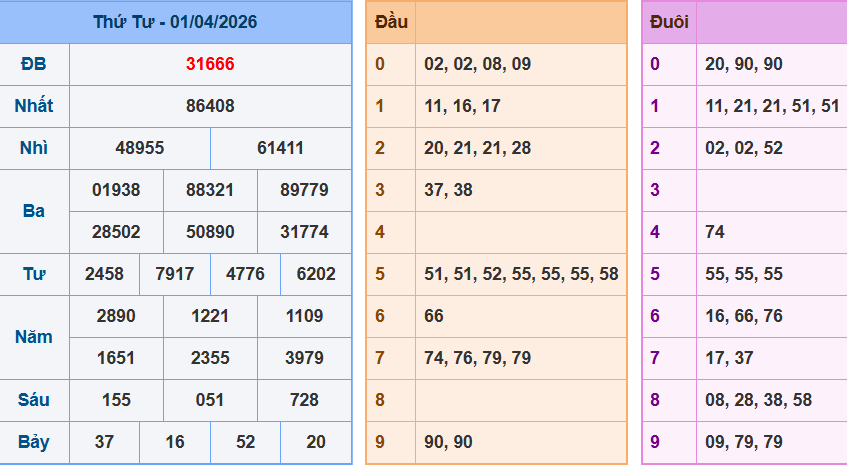This screenshot has height=465, width=847.
Task: Click fourth prize number 6202
Action: pos(316,274)
